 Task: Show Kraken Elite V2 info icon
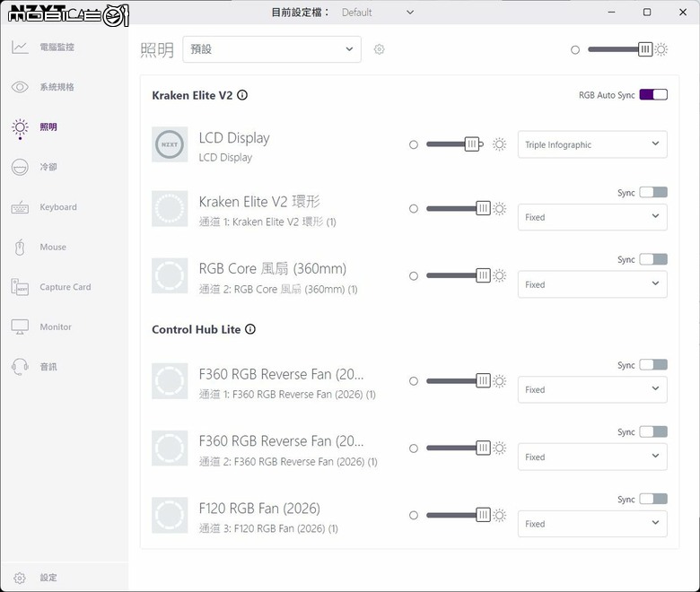coord(242,95)
